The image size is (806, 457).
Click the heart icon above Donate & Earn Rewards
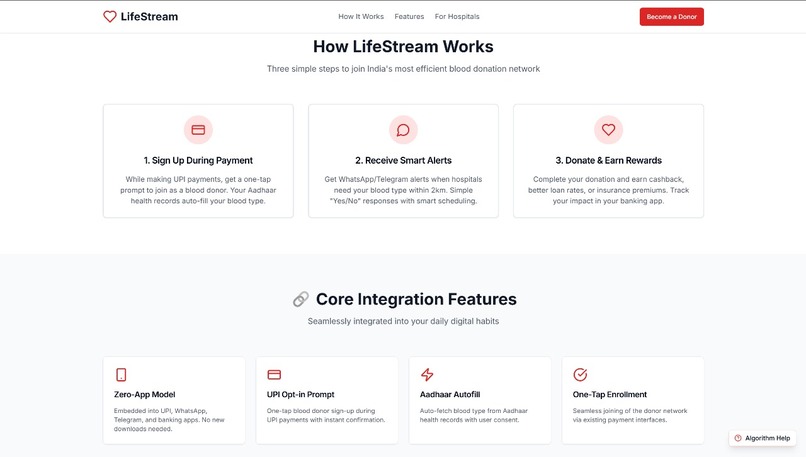[608, 130]
